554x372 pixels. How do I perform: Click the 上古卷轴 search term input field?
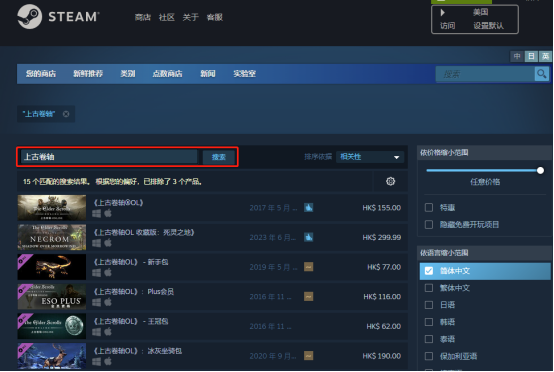pyautogui.click(x=109, y=157)
